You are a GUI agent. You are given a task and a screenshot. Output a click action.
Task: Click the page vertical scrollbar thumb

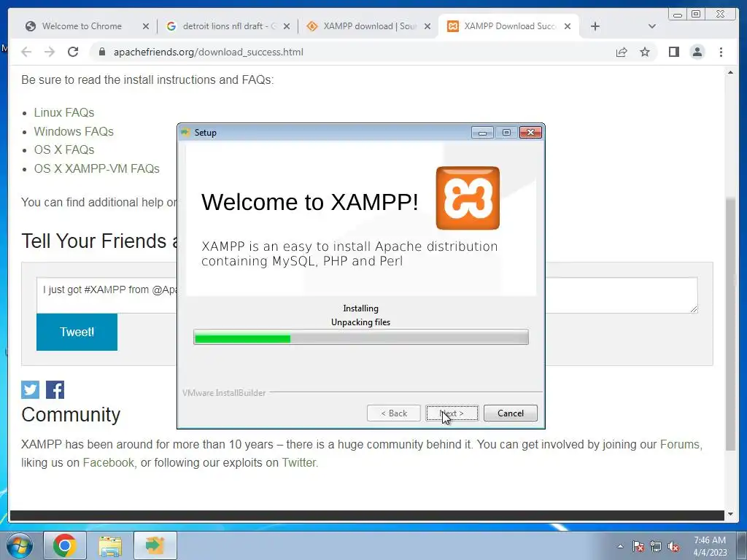pos(730,324)
